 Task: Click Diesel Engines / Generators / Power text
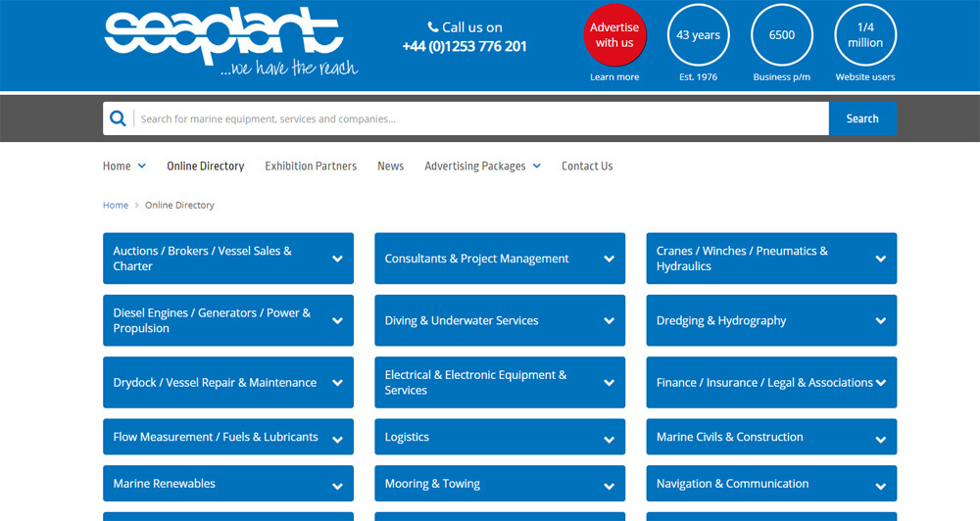click(212, 320)
